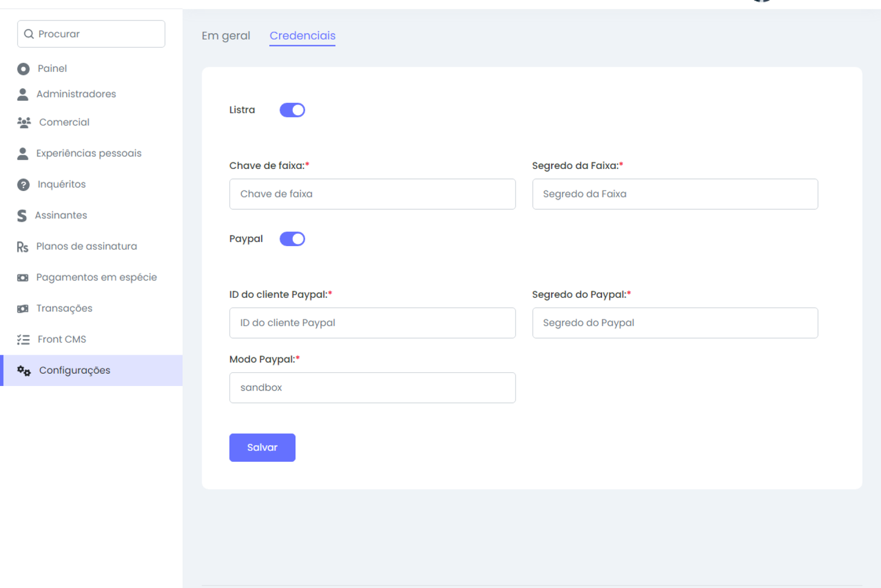Select the Credenciais tab
The width and height of the screenshot is (881, 588).
coord(302,36)
